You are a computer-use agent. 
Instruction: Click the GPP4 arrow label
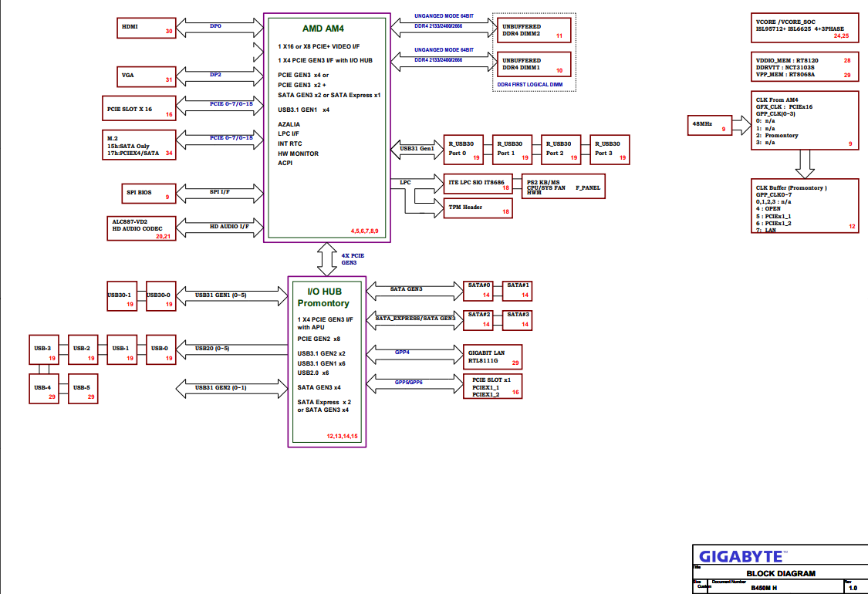click(402, 352)
